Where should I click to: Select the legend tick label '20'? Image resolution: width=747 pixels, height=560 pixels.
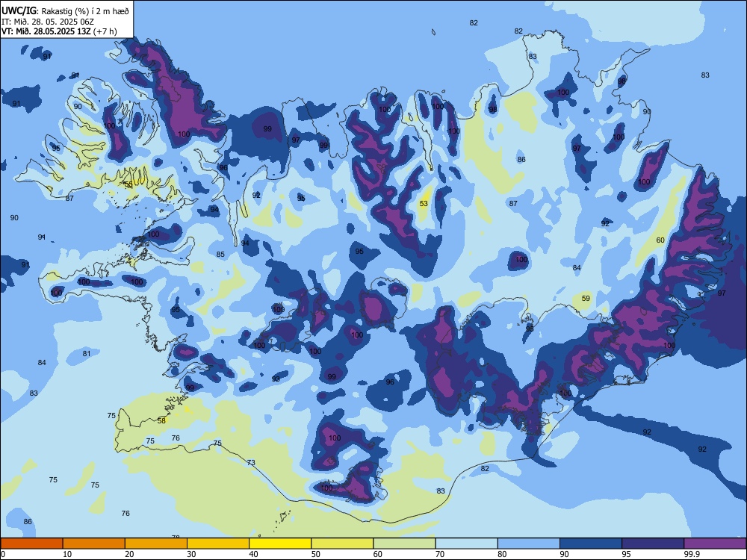(129, 554)
